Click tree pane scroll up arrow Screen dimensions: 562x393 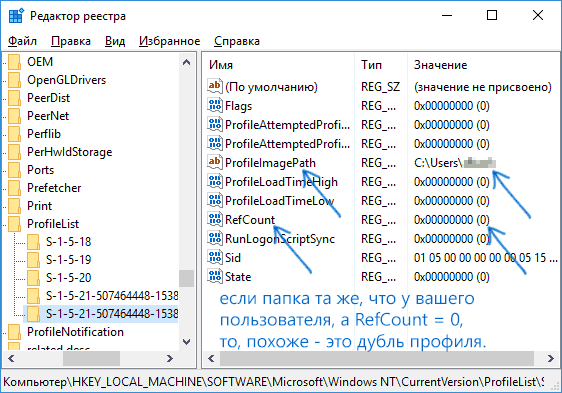(186, 62)
